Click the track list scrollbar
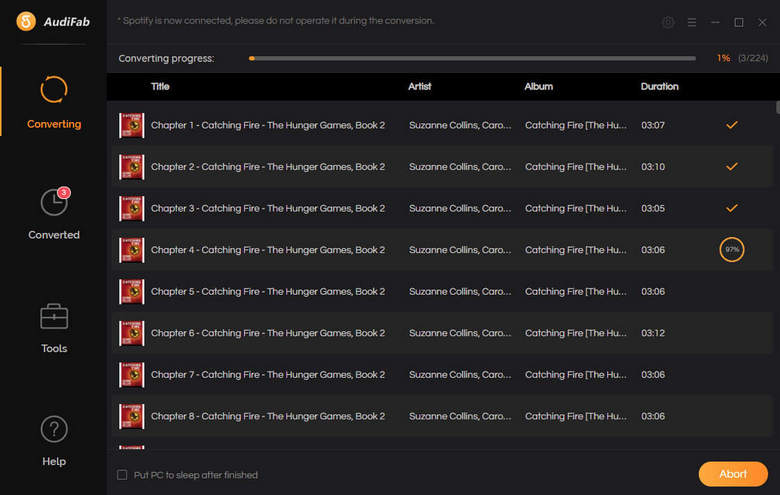780x495 pixels. coord(777,107)
